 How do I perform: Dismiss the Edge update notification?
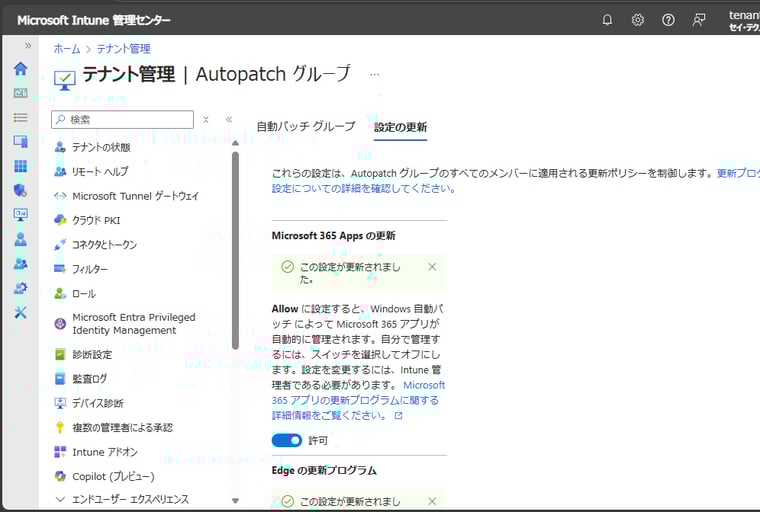(432, 501)
